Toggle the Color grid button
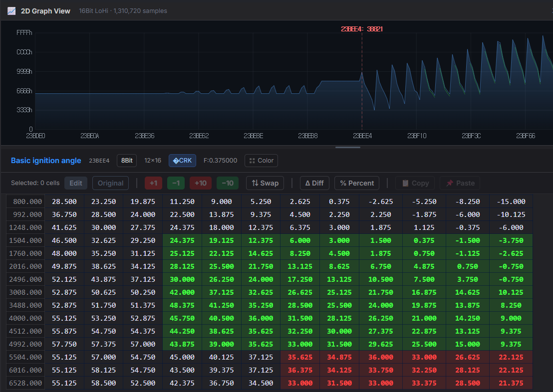The image size is (553, 392). (261, 161)
